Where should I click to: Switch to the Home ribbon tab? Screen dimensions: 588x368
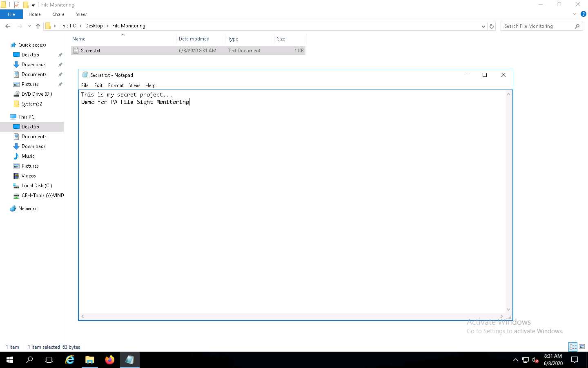35,14
